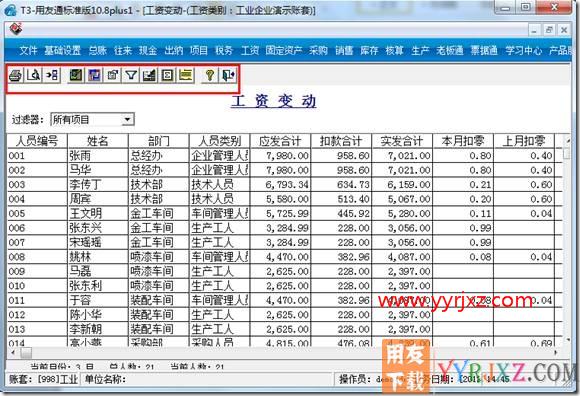The width and height of the screenshot is (580, 396).
Task: Click the output/export toolbar icon
Action: [x=52, y=75]
